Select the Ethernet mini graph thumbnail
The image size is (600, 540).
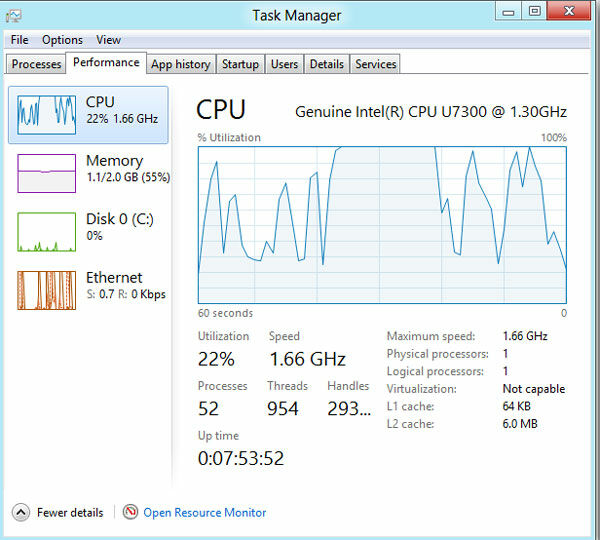tap(47, 290)
